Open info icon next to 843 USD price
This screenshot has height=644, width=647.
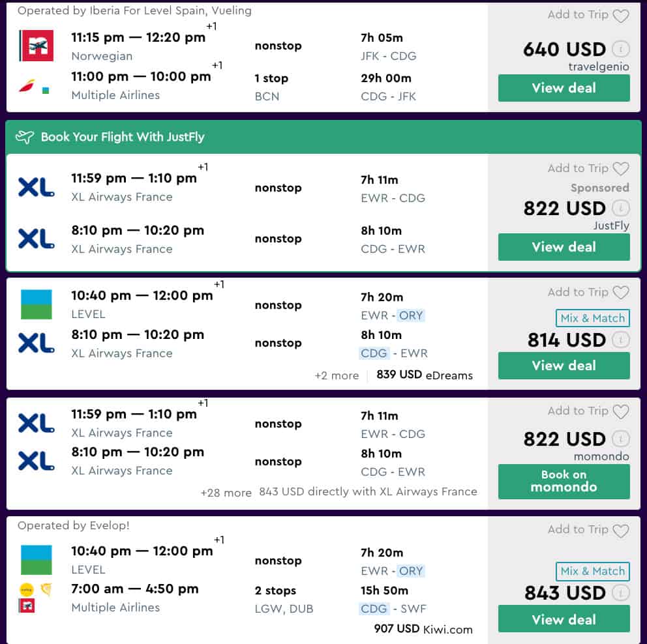coord(620,593)
